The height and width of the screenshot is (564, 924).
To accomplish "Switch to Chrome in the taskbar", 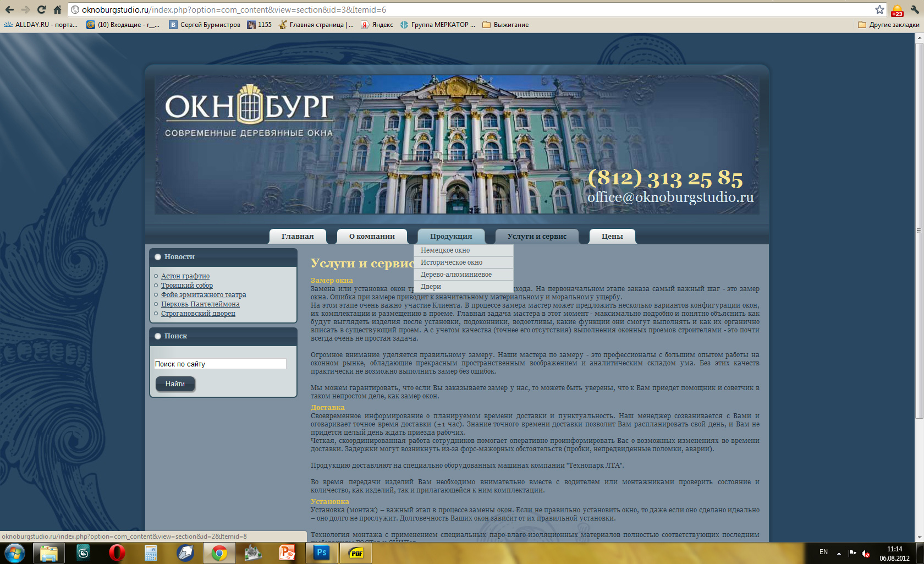I will click(x=219, y=553).
